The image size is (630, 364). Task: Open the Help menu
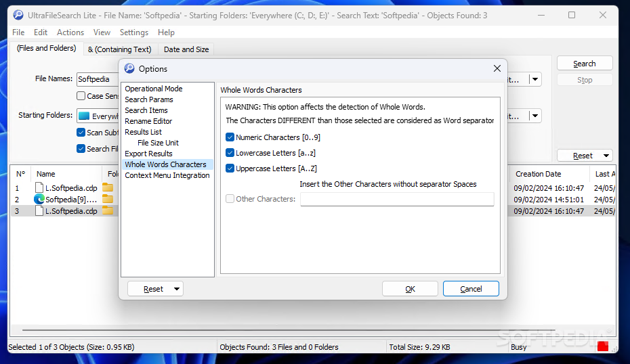pyautogui.click(x=166, y=32)
